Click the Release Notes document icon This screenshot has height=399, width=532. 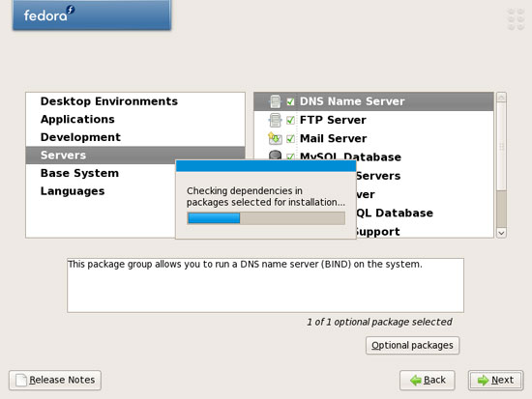coord(21,380)
